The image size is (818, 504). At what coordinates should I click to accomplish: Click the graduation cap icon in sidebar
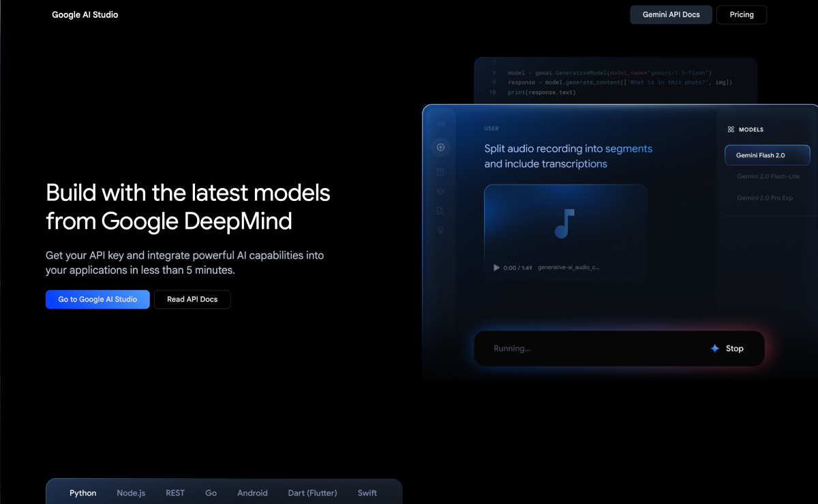click(x=441, y=191)
